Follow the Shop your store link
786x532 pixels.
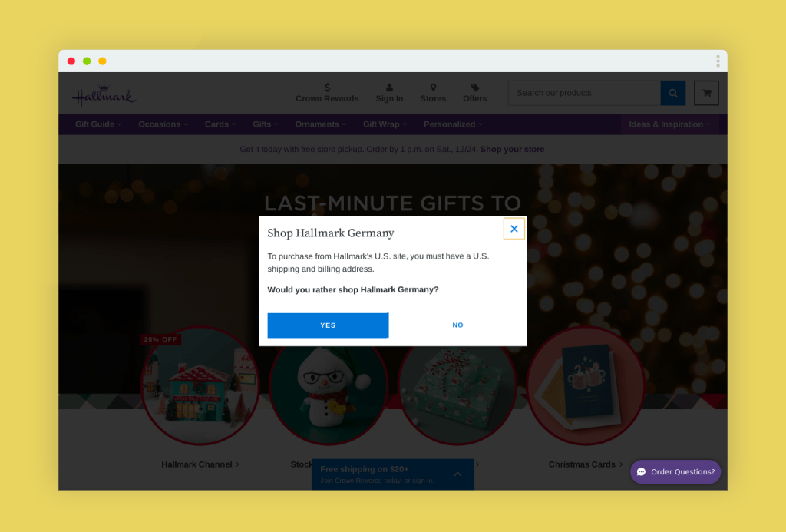(x=512, y=150)
